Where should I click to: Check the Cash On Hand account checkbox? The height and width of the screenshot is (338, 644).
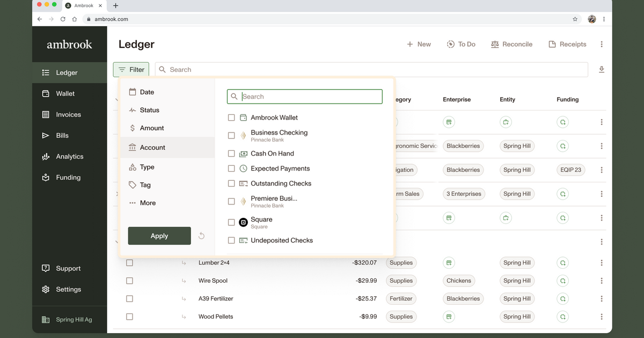coord(231,153)
